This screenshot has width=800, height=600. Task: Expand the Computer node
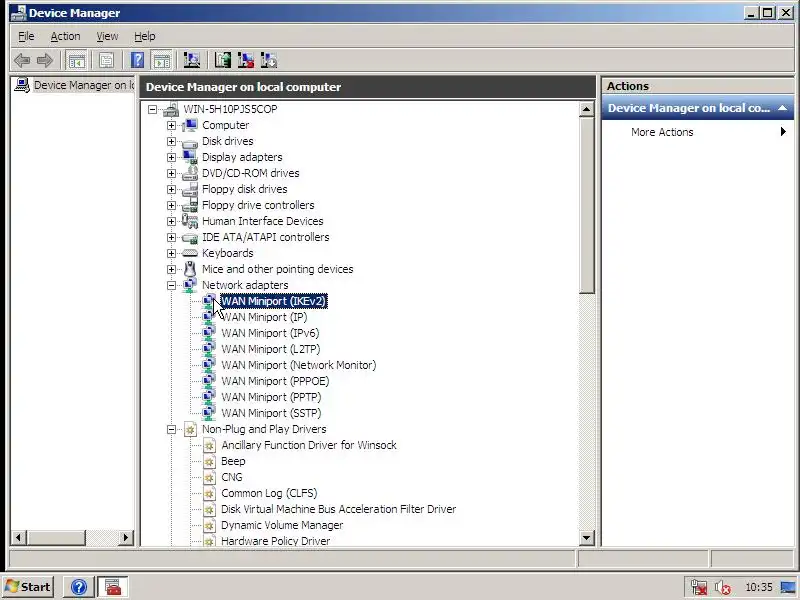click(171, 125)
